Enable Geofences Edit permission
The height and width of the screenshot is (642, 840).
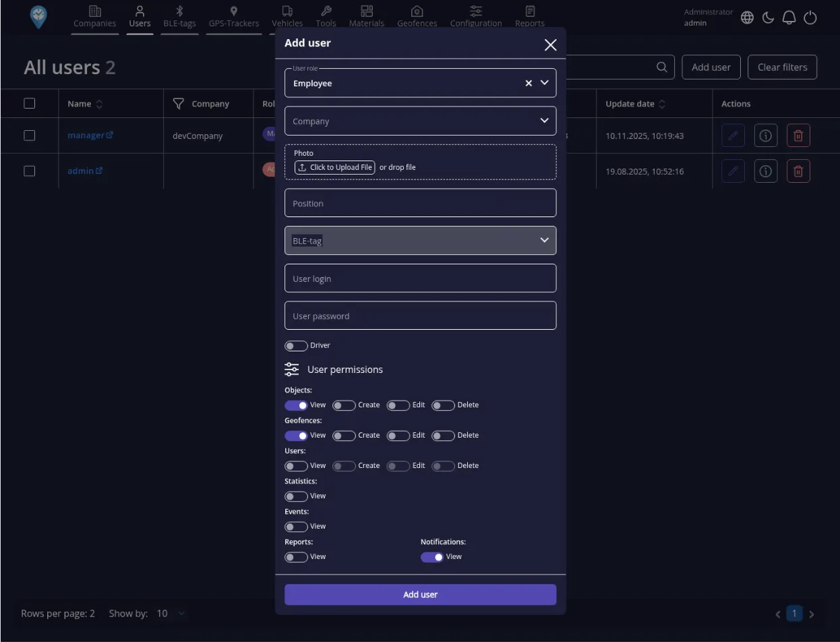[x=398, y=436]
